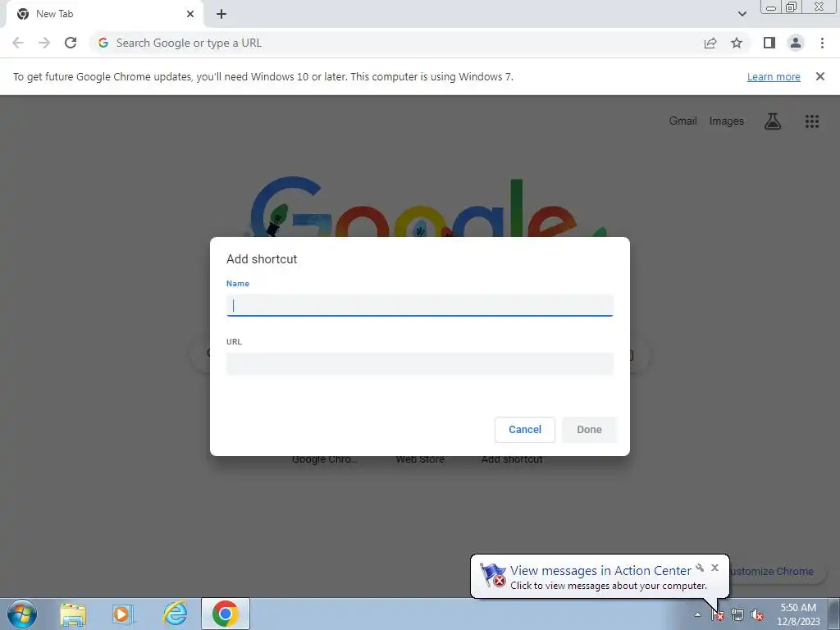Close the Action Center balloon notification
840x630 pixels.
[714, 568]
